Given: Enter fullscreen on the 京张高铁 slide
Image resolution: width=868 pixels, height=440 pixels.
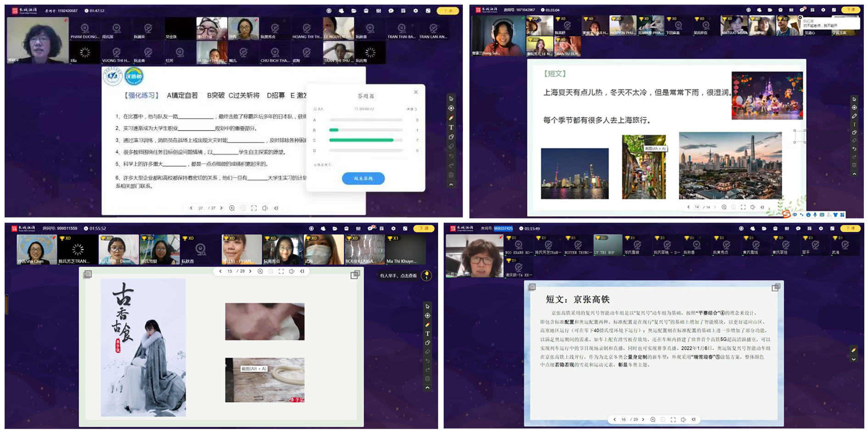Looking at the screenshot, I should coord(673,419).
